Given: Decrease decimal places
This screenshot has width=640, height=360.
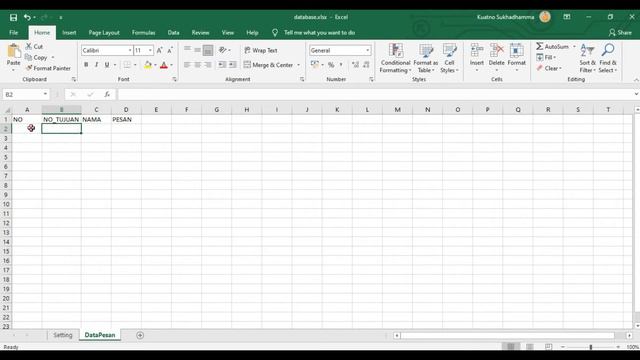Looking at the screenshot, I should (366, 64).
